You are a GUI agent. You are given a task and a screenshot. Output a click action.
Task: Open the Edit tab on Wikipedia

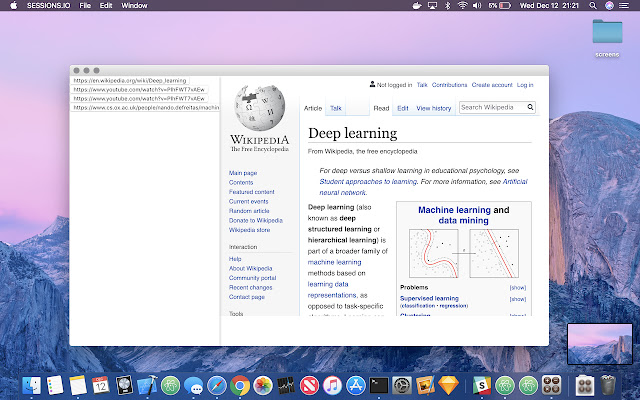(402, 108)
